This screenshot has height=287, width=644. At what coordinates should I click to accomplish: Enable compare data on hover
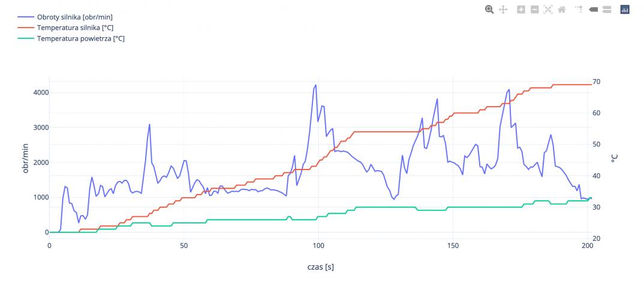606,10
